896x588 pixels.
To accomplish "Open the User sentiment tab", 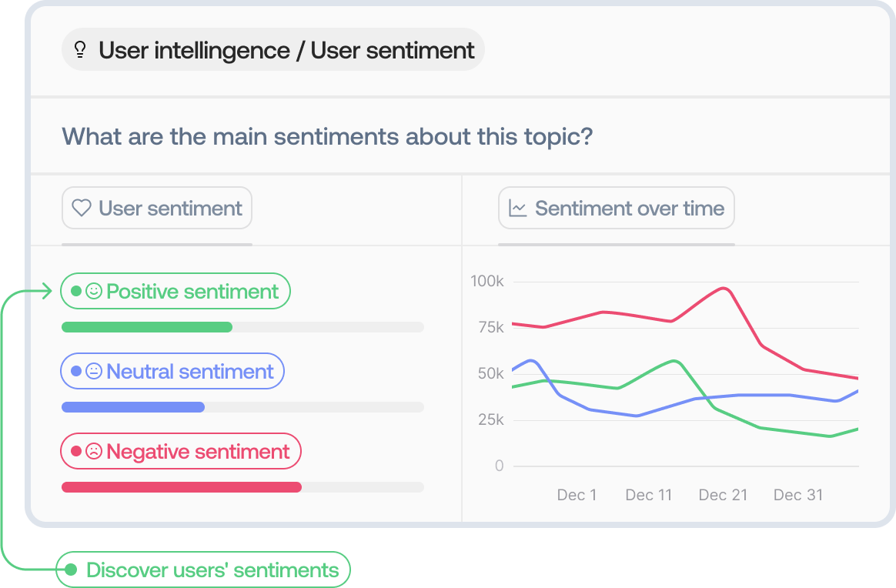I will pyautogui.click(x=157, y=209).
